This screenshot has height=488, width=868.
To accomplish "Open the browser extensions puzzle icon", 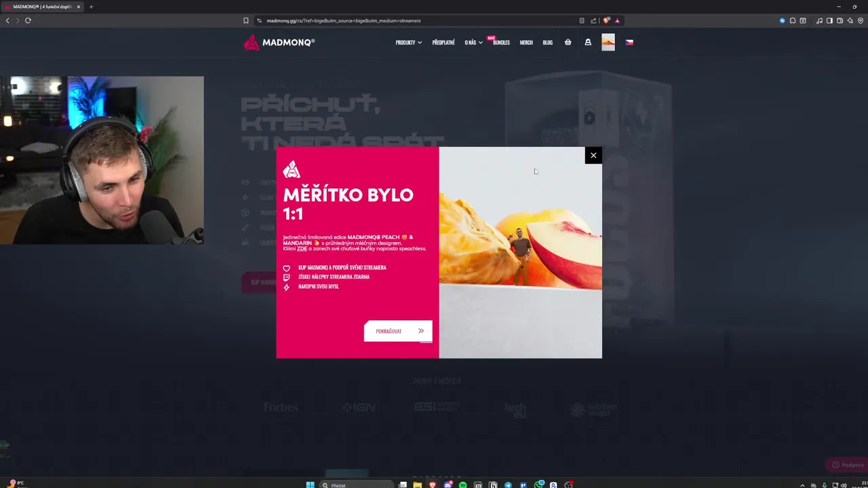I will point(793,20).
